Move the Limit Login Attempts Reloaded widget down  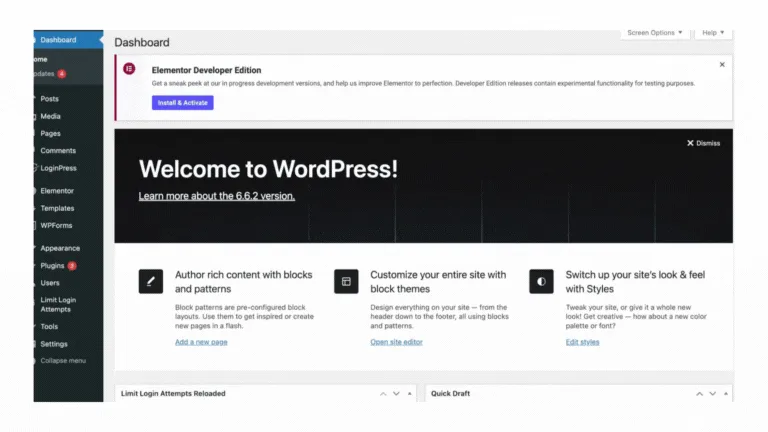coord(396,394)
